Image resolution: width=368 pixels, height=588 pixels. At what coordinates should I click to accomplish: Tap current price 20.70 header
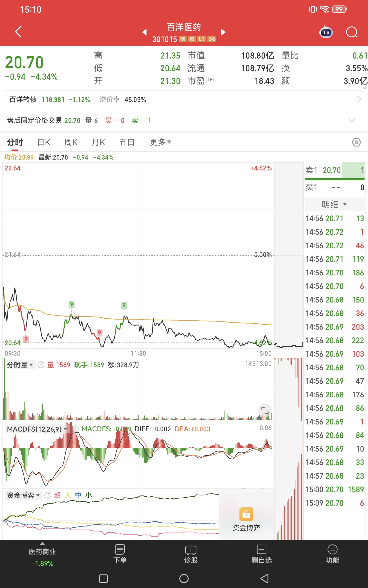[24, 62]
